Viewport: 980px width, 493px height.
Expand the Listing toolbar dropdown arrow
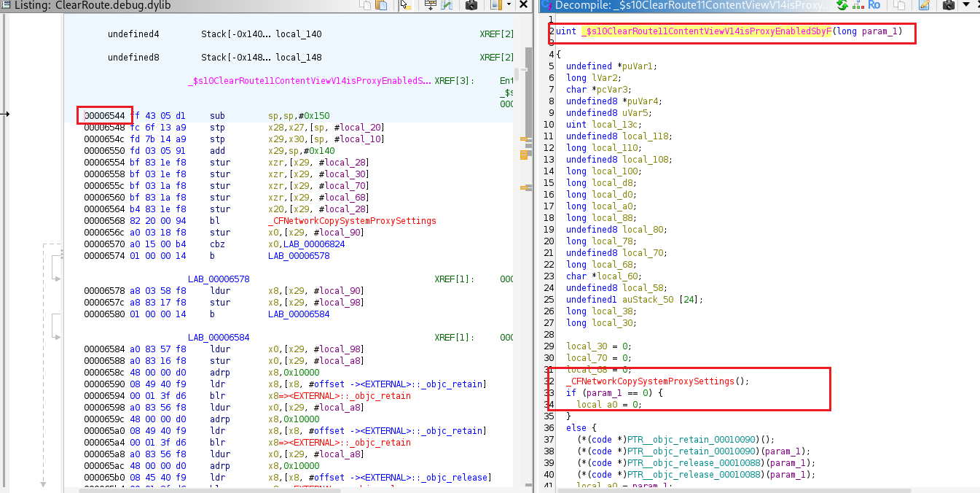click(x=509, y=5)
